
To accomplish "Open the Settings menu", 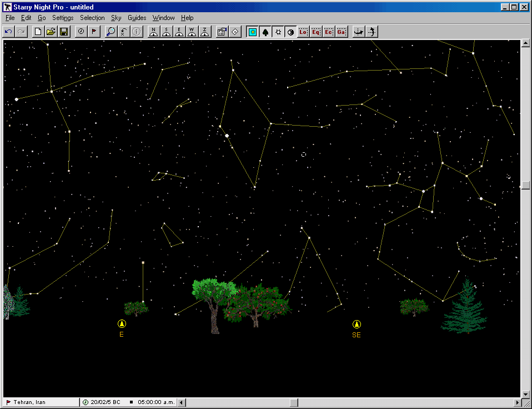I will [63, 18].
